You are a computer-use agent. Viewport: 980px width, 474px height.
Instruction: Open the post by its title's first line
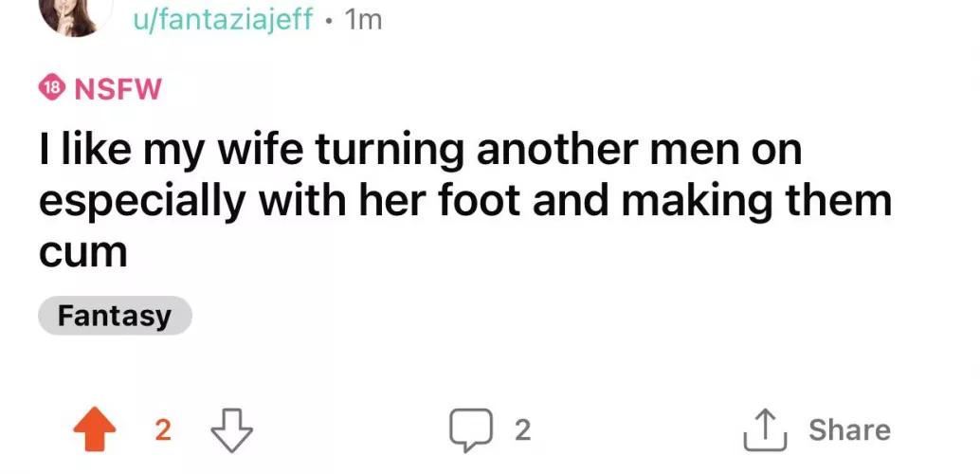click(420, 151)
